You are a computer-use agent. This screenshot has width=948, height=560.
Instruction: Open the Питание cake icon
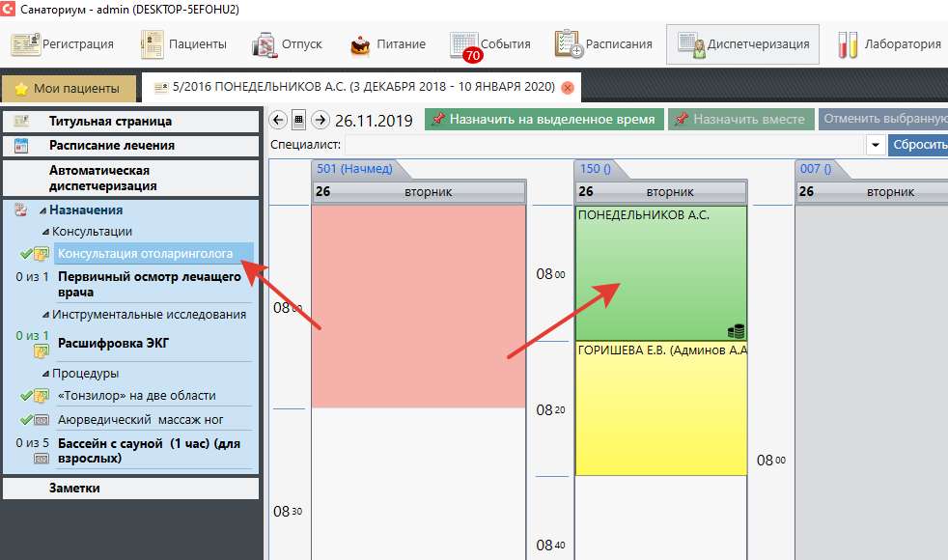[x=388, y=43]
